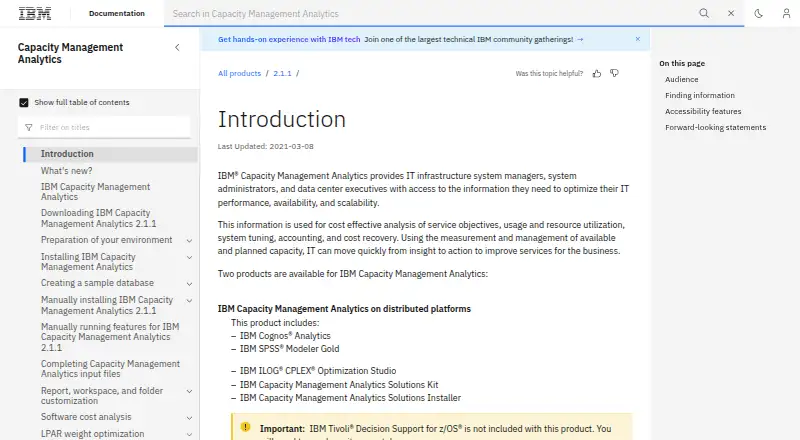The image size is (800, 440).
Task: Expand Report, workspace, and folder customization
Action: pos(189,392)
